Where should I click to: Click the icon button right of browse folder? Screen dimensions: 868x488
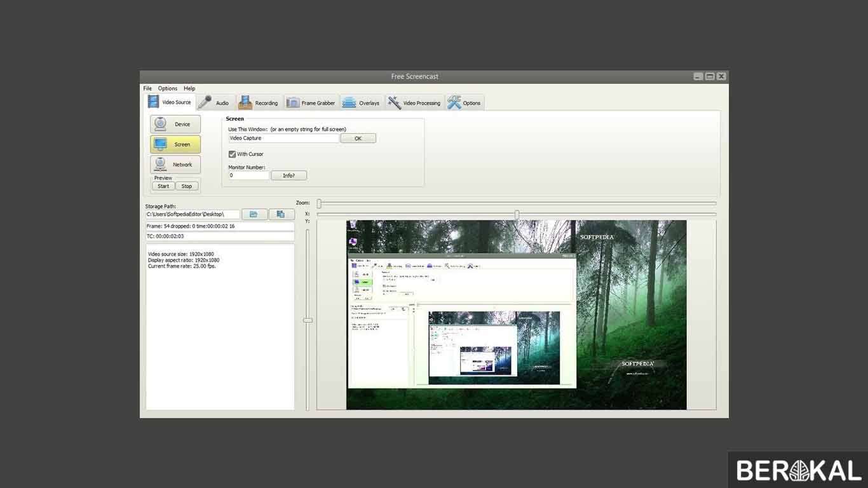click(x=281, y=215)
